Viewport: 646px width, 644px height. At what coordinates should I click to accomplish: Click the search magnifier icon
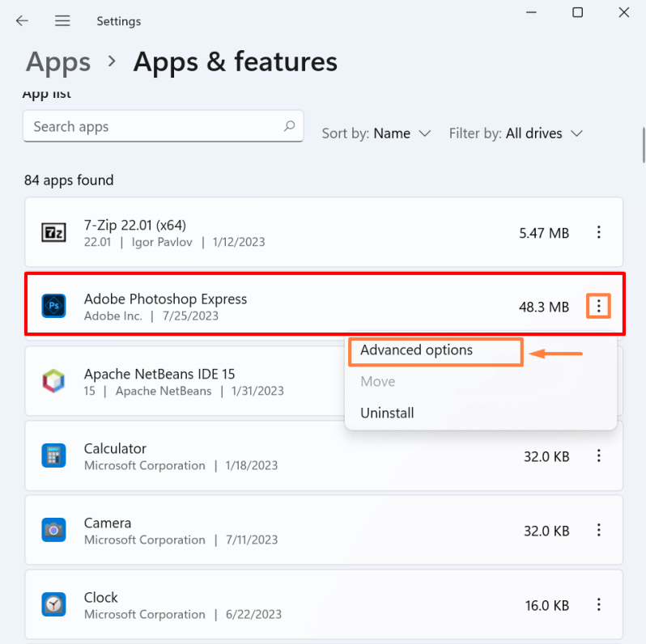pos(289,126)
